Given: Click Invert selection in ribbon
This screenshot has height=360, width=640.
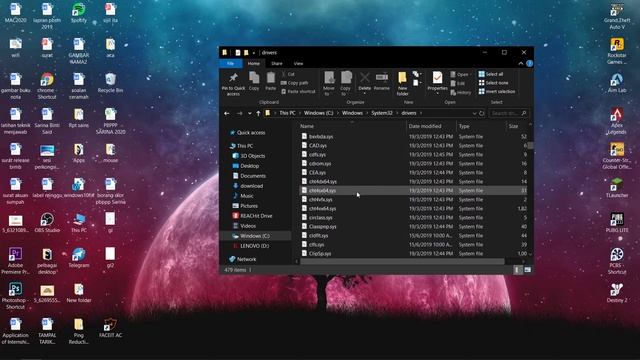Looking at the screenshot, I should pos(497,92).
